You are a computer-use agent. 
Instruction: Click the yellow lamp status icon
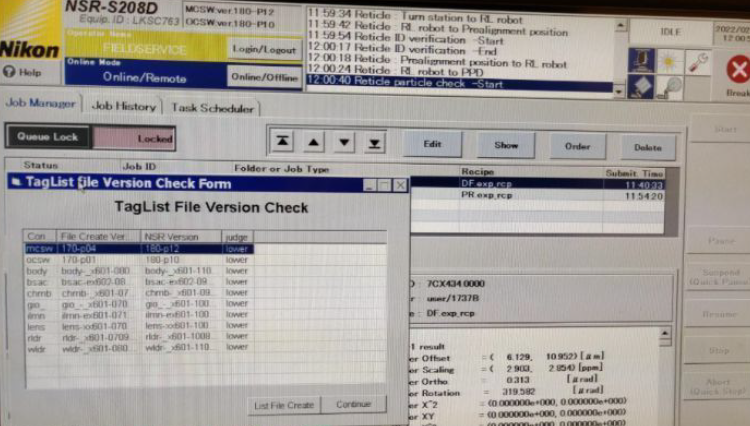(669, 61)
